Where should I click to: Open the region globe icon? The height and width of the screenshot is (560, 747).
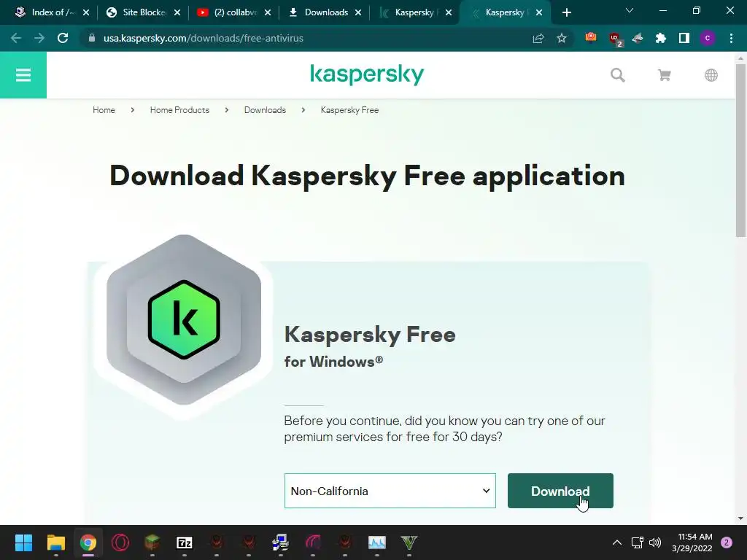(x=711, y=75)
